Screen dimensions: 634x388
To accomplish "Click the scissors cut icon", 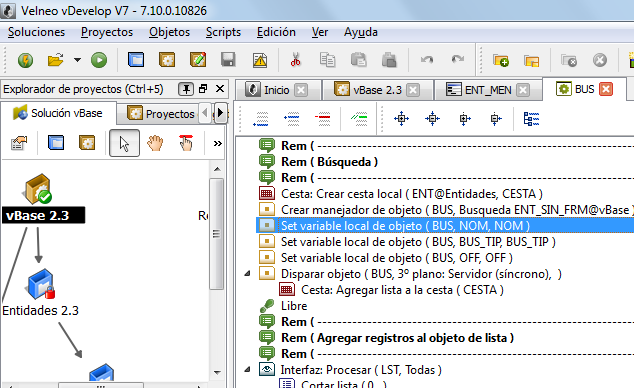I will click(296, 60).
